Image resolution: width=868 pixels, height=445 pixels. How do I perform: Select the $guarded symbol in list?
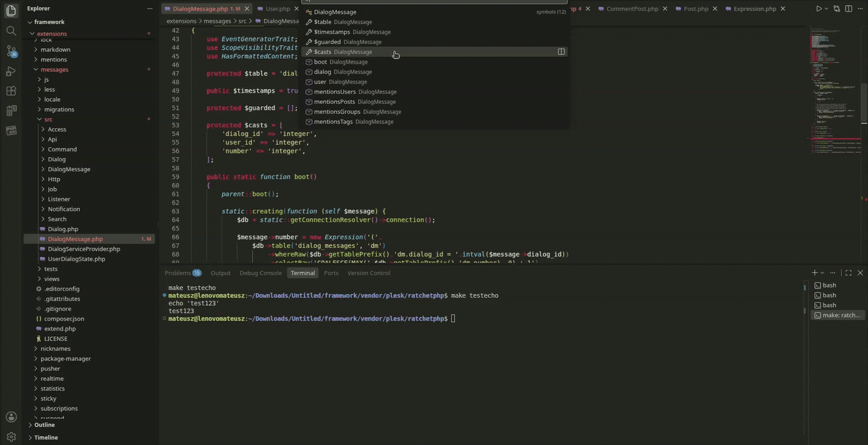tap(434, 41)
